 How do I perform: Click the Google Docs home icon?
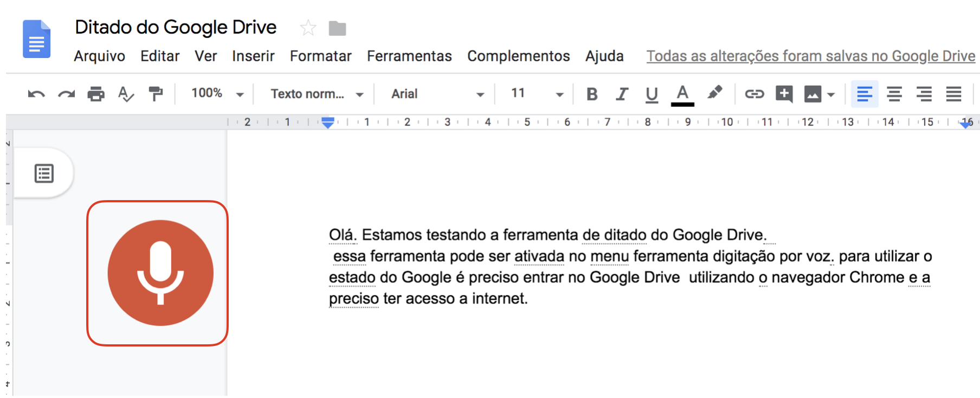click(36, 39)
